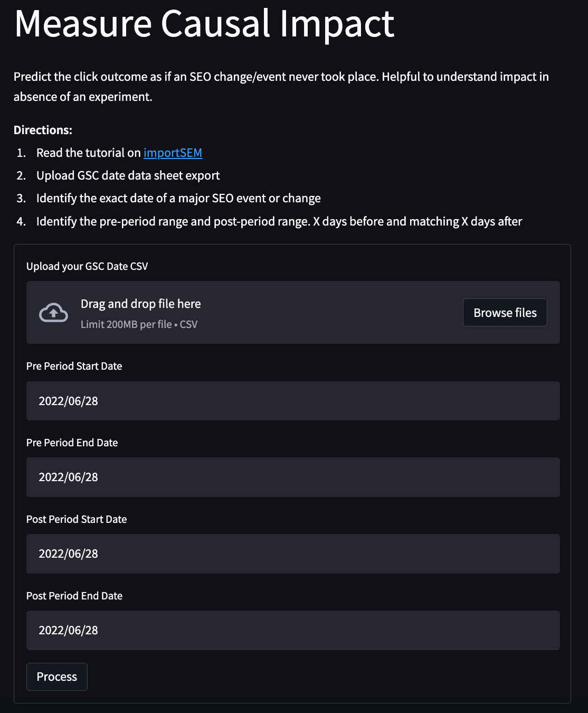Click the "Drag and drop file here" text

pyautogui.click(x=140, y=304)
